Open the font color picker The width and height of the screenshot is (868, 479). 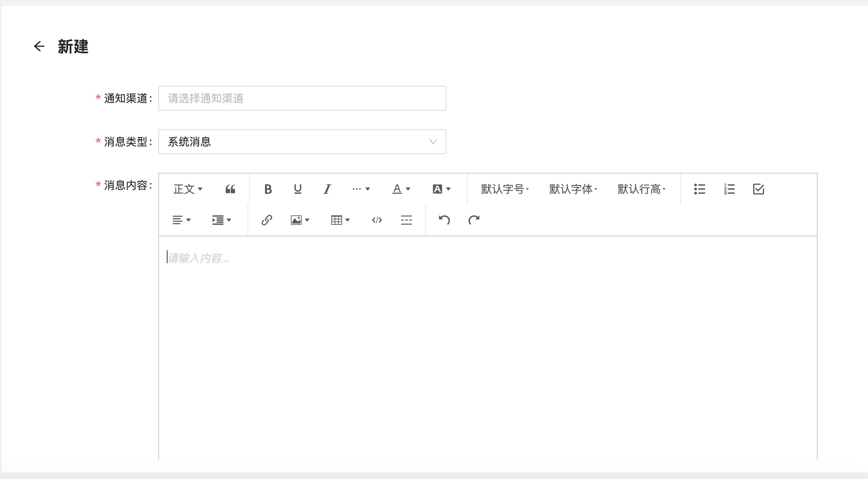click(x=401, y=189)
